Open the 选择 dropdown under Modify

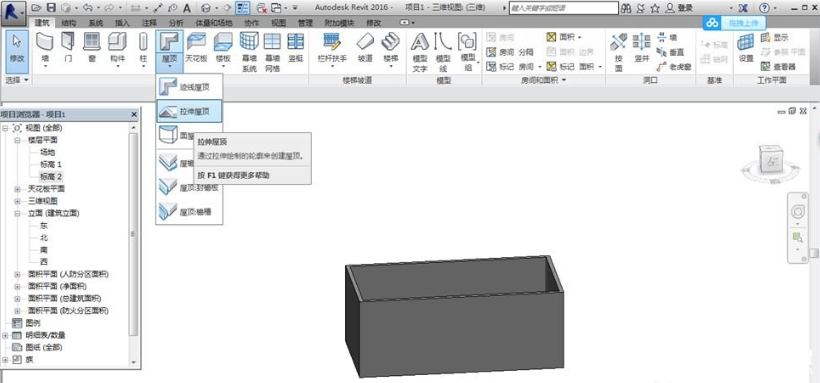[17, 80]
